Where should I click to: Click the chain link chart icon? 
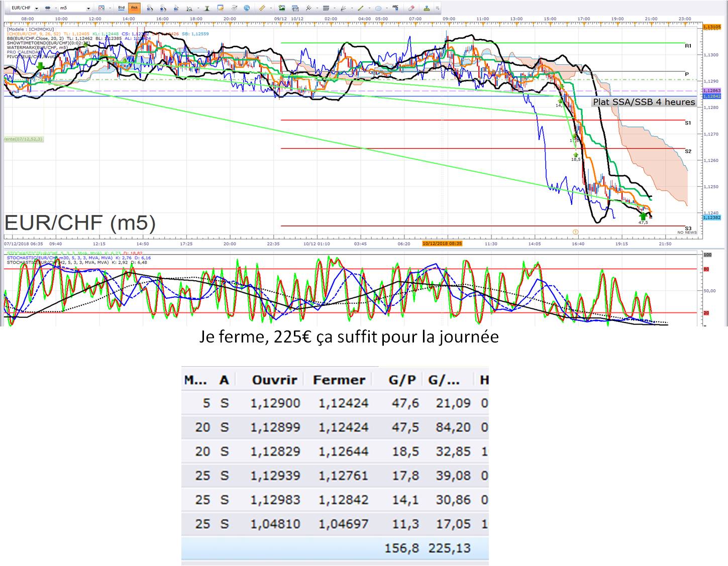coord(47,9)
